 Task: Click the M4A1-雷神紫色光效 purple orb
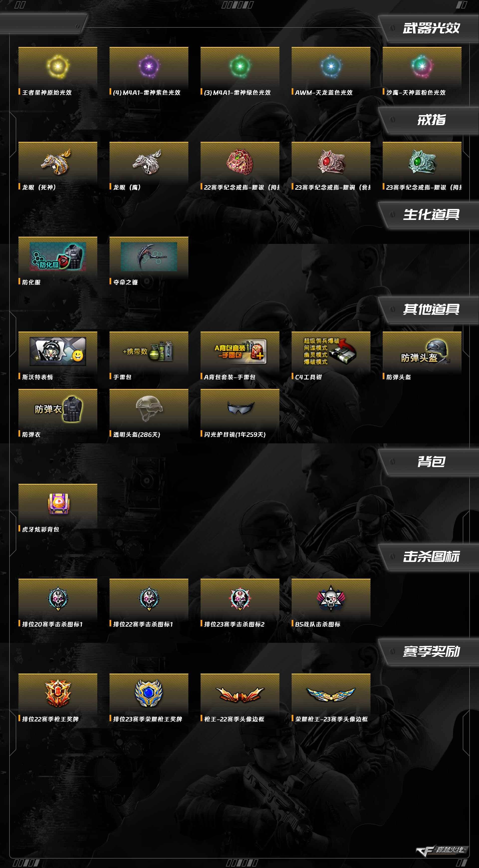tap(148, 66)
